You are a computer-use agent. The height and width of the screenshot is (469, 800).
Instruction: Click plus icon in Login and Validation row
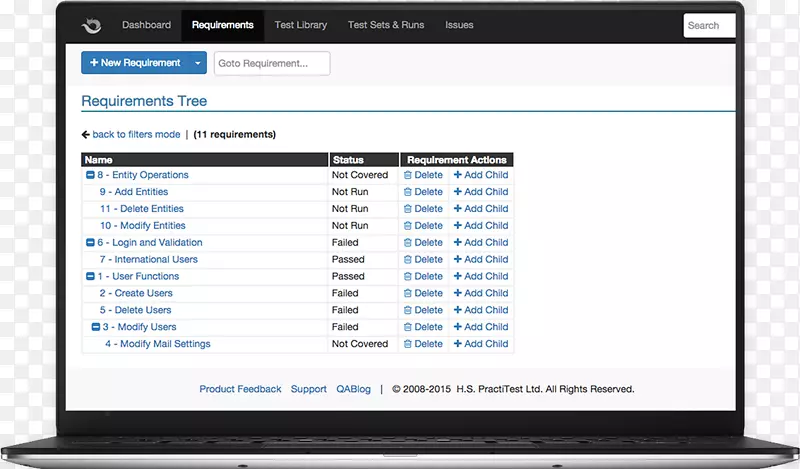tap(458, 243)
